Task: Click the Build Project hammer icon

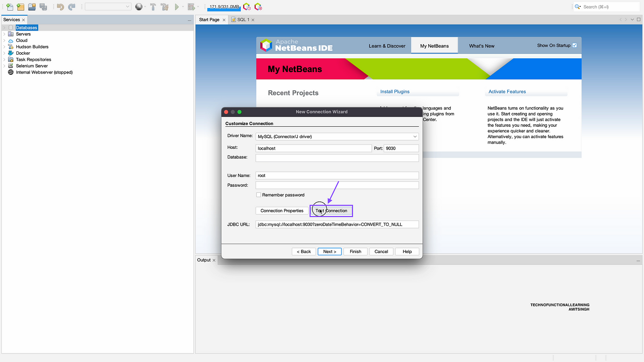Action: point(153,7)
